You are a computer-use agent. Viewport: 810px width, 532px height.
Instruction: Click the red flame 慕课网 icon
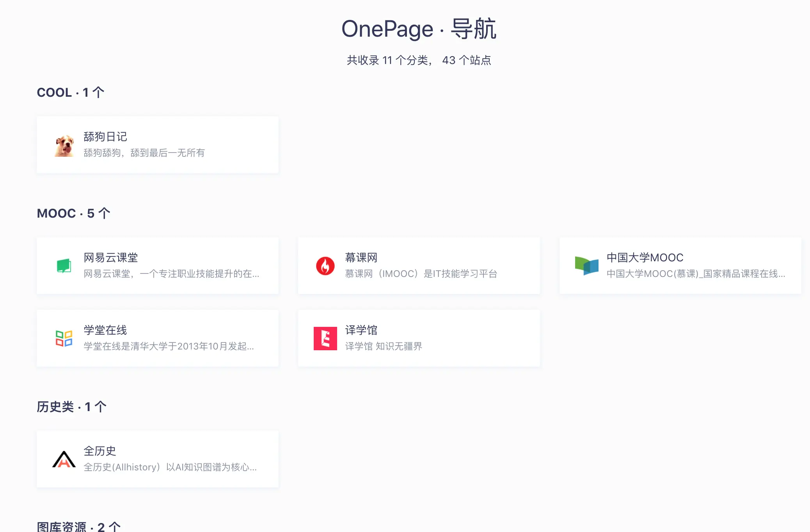[x=325, y=266]
